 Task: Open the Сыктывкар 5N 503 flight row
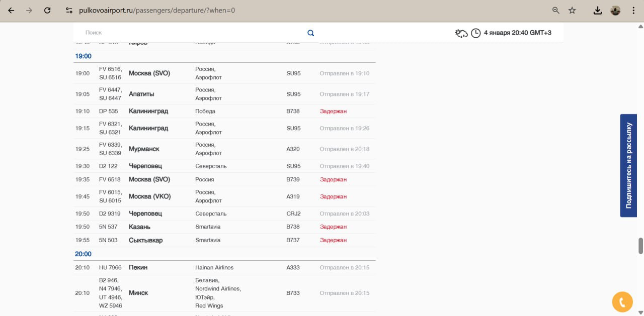[224, 240]
